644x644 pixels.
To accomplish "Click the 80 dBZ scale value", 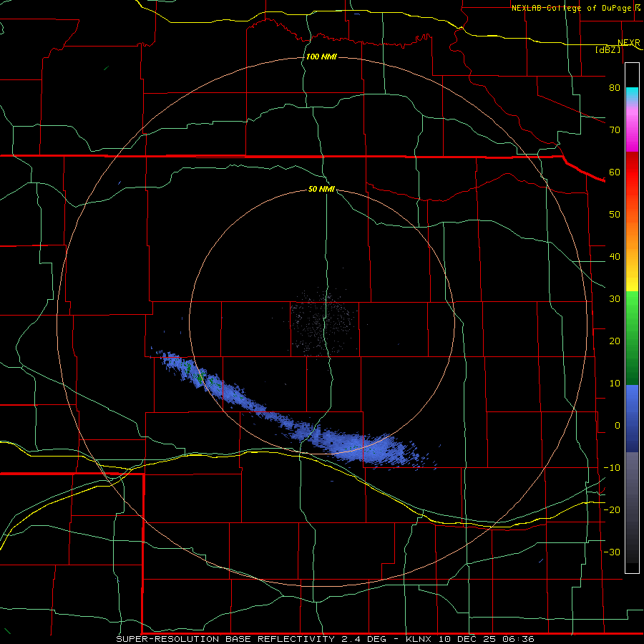I will (x=615, y=87).
